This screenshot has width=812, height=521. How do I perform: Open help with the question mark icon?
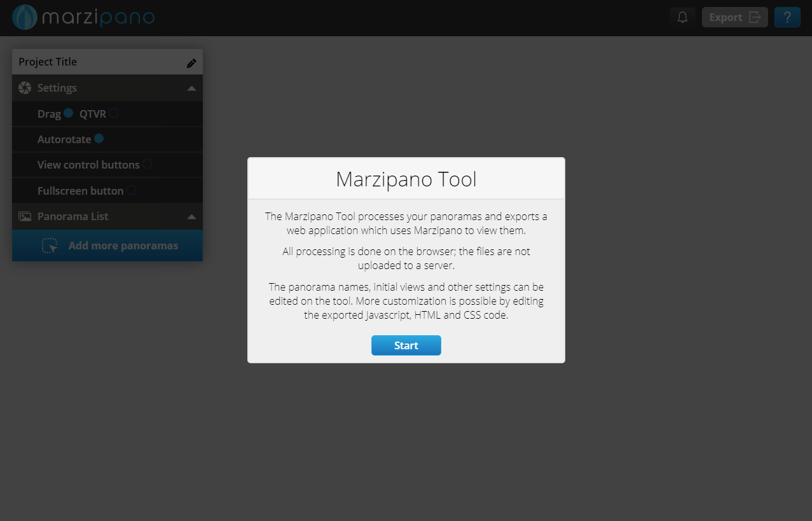tap(787, 18)
